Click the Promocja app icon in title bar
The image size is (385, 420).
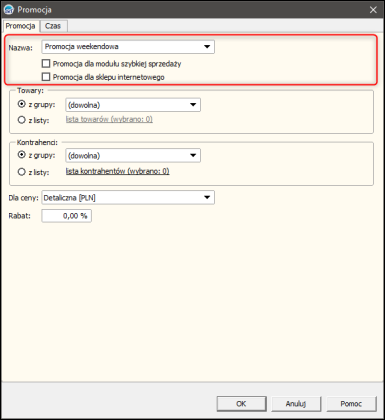click(8, 10)
